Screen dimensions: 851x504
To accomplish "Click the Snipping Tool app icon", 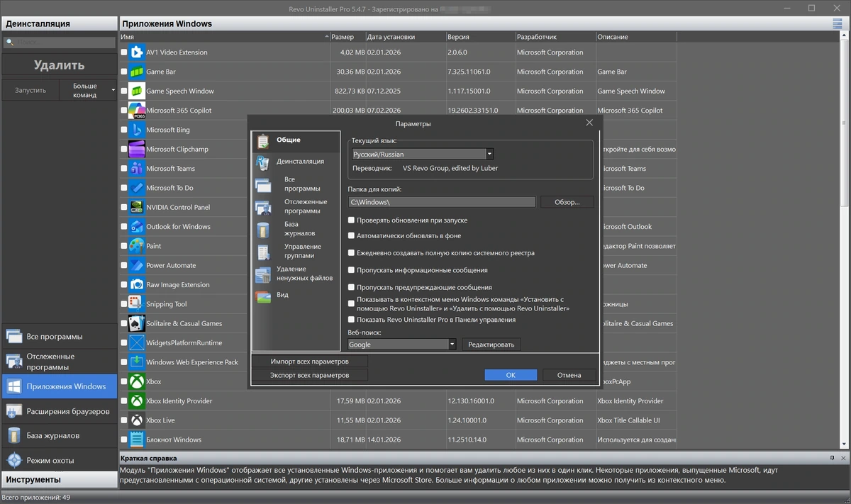I will pos(136,304).
